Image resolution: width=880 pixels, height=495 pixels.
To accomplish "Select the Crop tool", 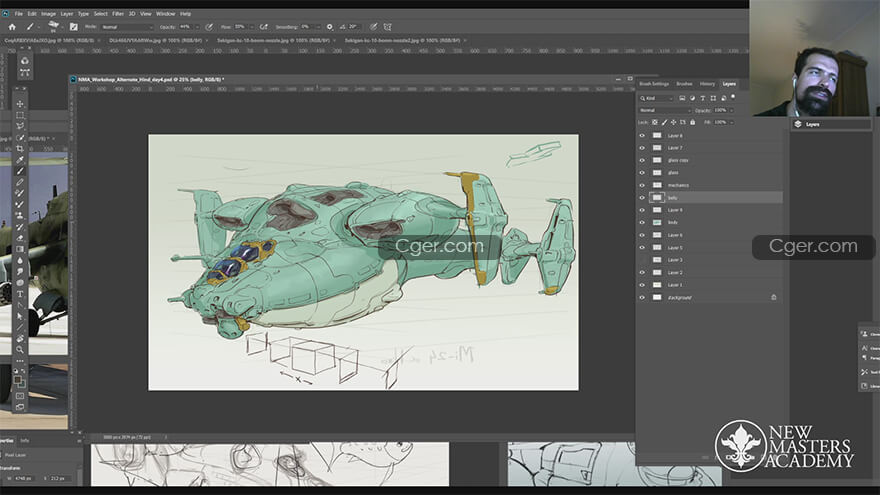I will point(20,149).
